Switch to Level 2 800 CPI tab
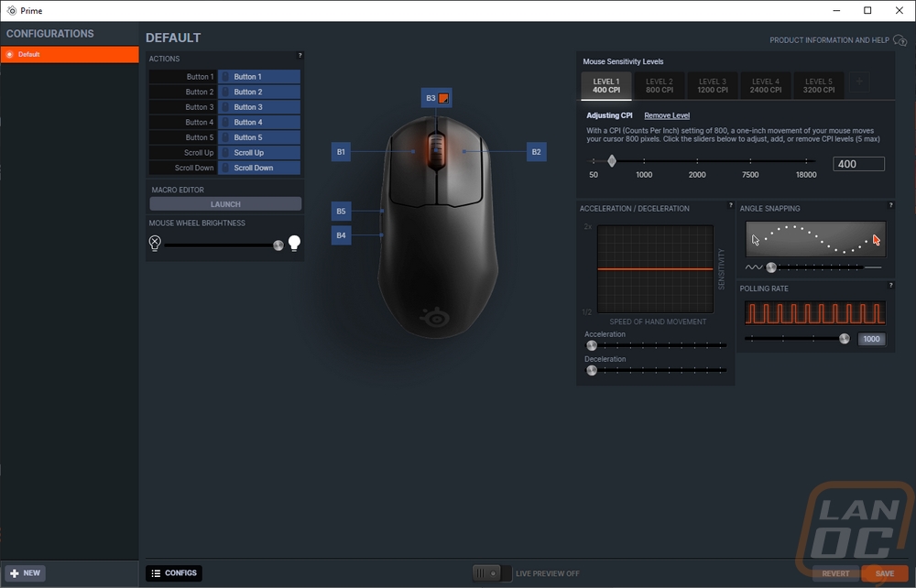 coord(660,86)
